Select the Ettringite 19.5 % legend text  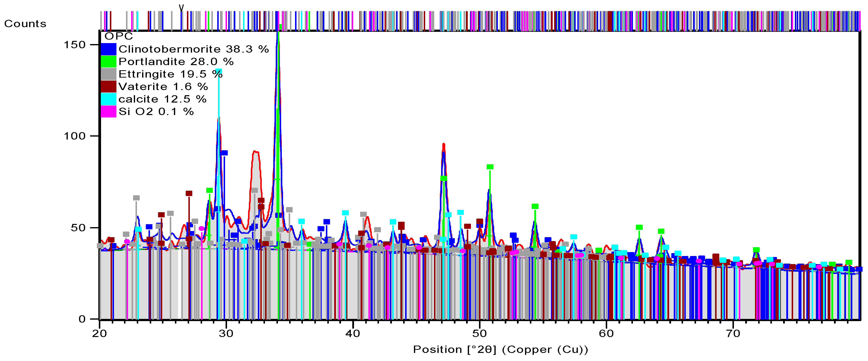tap(171, 74)
